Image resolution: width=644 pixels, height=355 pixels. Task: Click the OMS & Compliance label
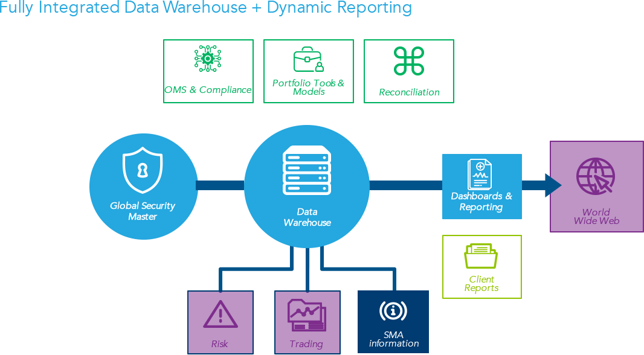(x=208, y=89)
